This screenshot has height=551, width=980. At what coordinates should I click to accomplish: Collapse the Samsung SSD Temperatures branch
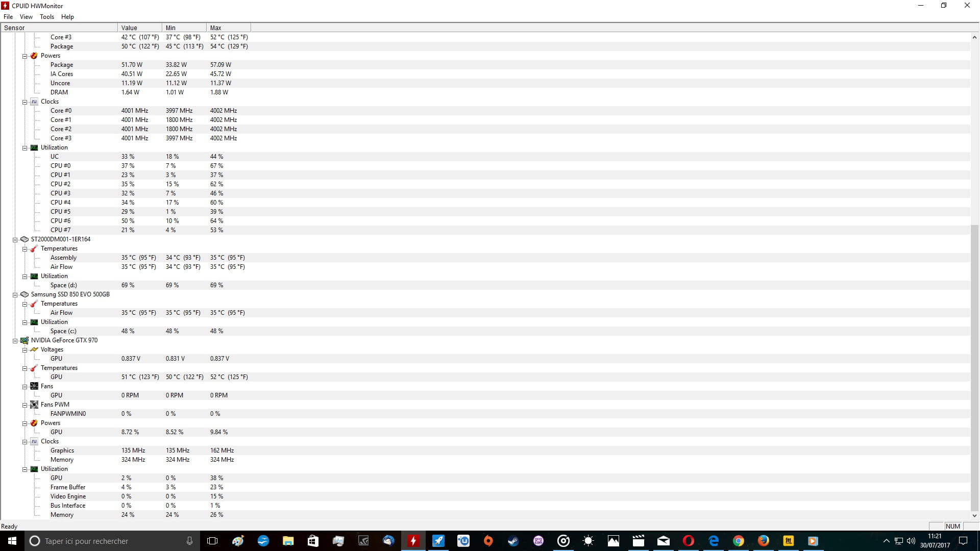click(24, 304)
